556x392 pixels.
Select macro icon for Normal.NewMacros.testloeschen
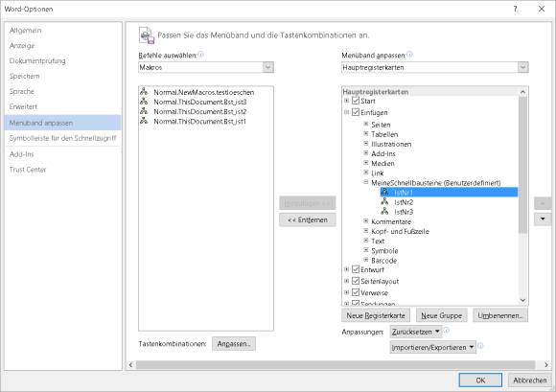[144, 91]
